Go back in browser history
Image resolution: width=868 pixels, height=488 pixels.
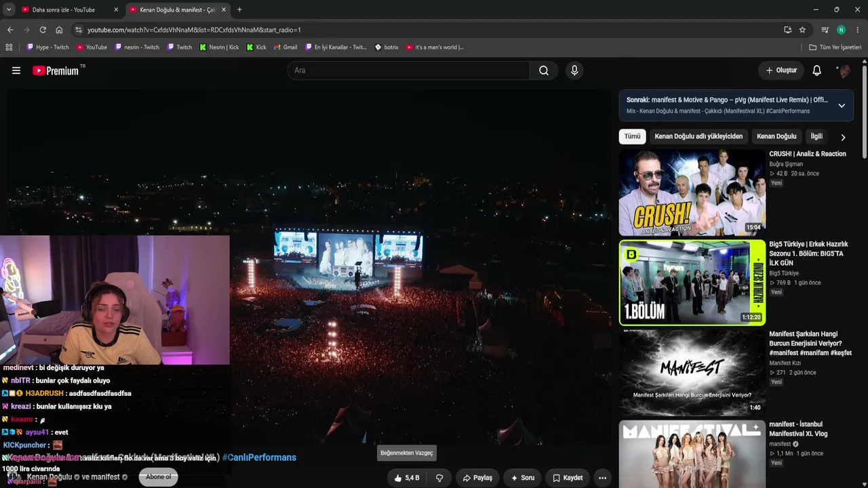pyautogui.click(x=9, y=30)
